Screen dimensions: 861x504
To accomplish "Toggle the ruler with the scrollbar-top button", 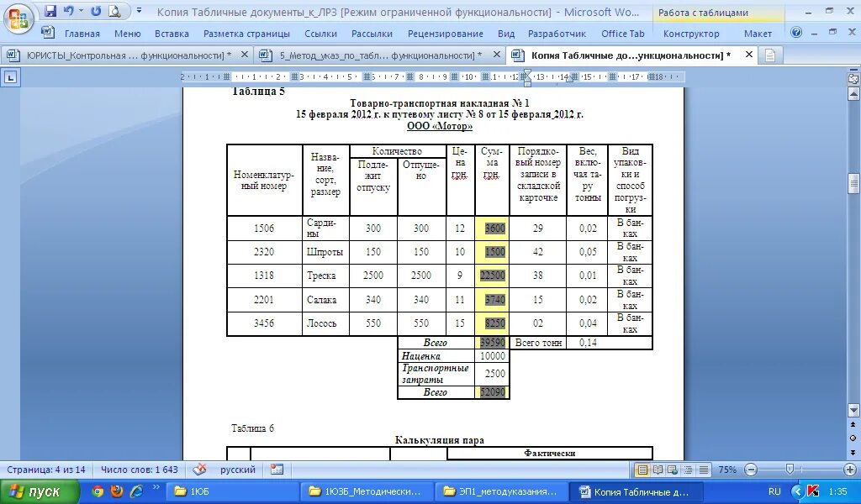I will coord(853,78).
